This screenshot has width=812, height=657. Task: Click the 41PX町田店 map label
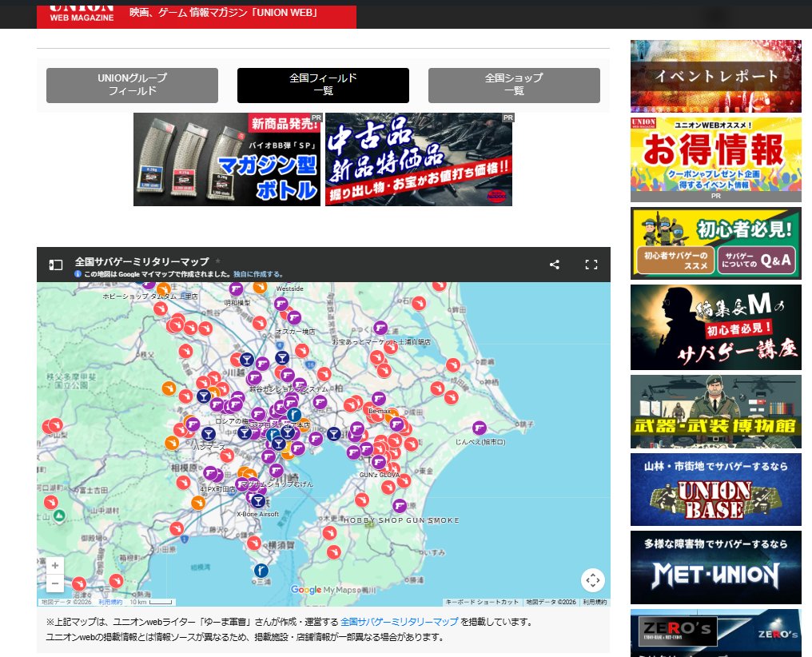217,489
